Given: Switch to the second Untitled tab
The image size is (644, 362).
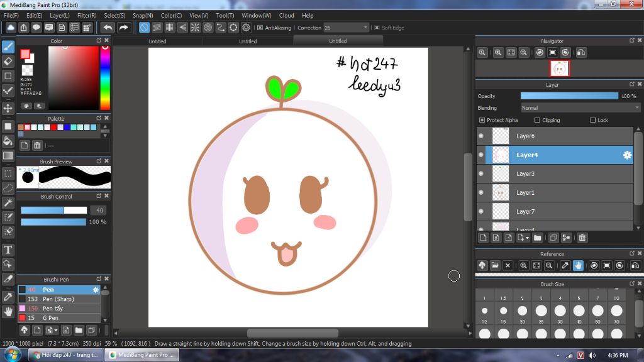Looking at the screenshot, I should pos(248,41).
